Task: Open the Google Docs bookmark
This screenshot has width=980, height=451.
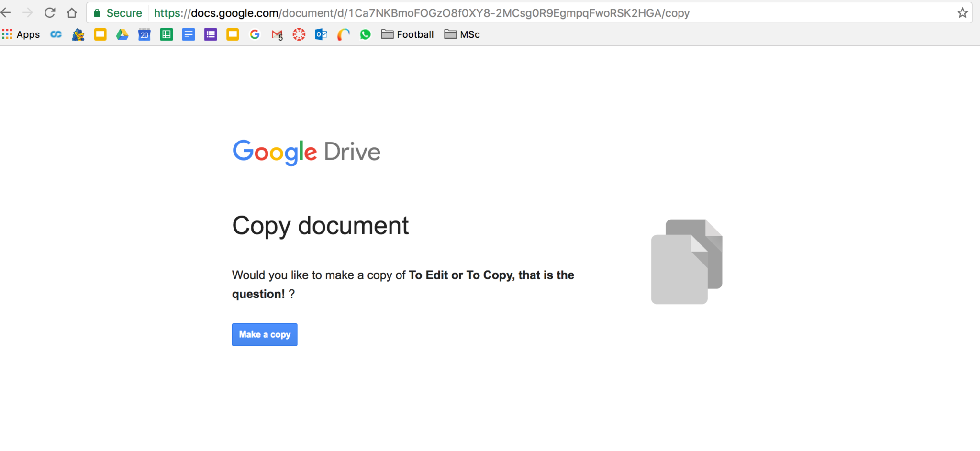Action: [x=189, y=34]
